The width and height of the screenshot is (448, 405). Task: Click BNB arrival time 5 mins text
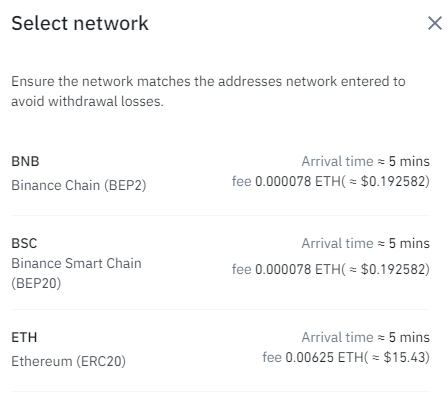(366, 161)
